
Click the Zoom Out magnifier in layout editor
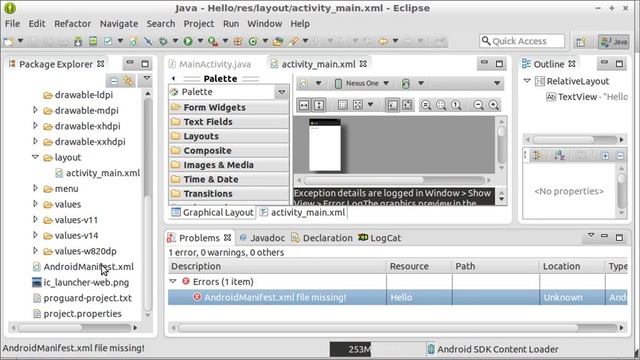tap(478, 105)
